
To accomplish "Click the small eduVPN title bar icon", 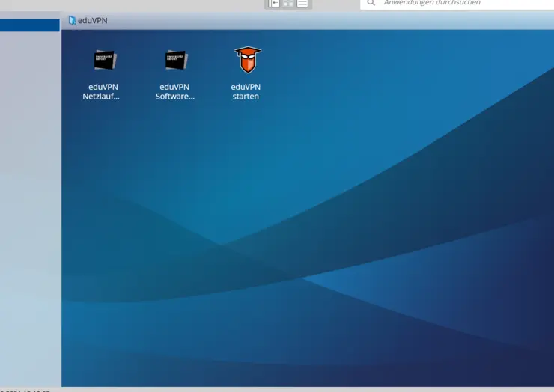I will pos(72,20).
